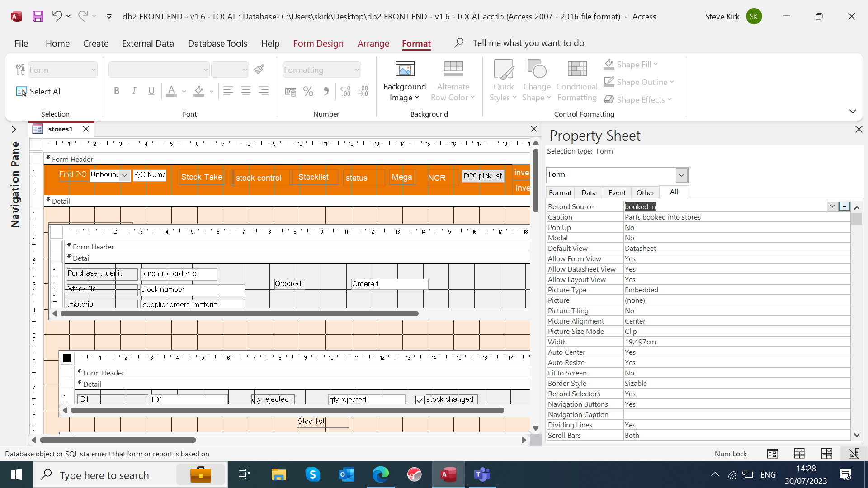Open Microsoft Teams from the taskbar
Viewport: 868px width, 488px height.
(482, 474)
